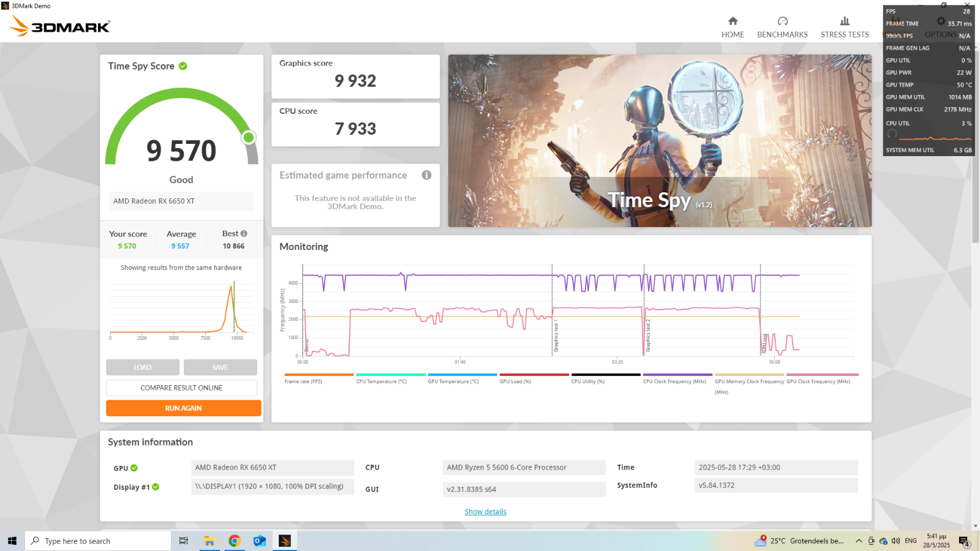Toggle GPU Clock Frequency legend
This screenshot has width=980, height=551.
tap(822, 378)
